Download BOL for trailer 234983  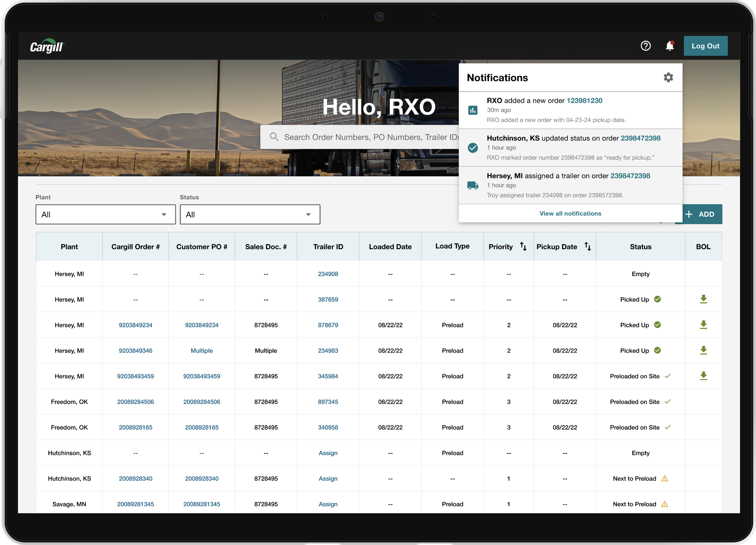703,350
